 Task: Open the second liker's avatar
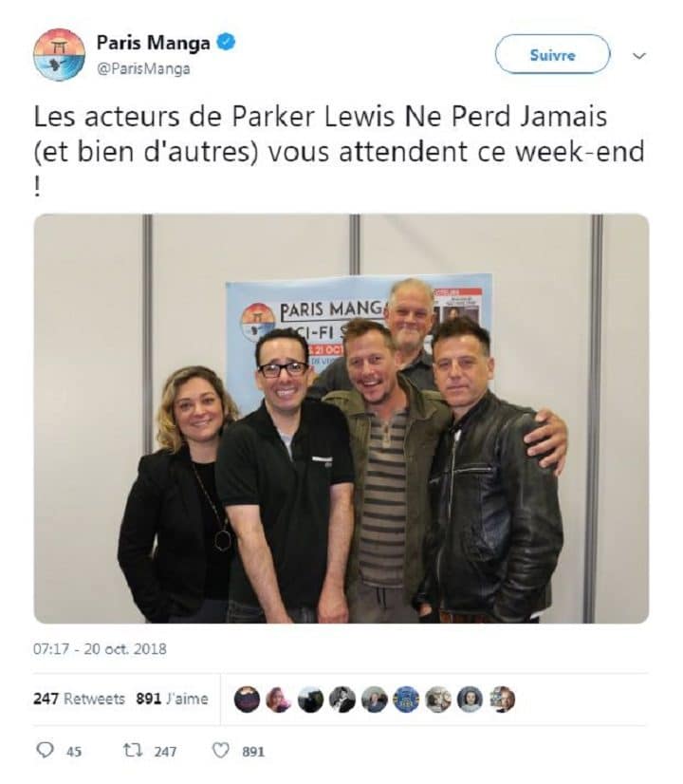(x=279, y=699)
